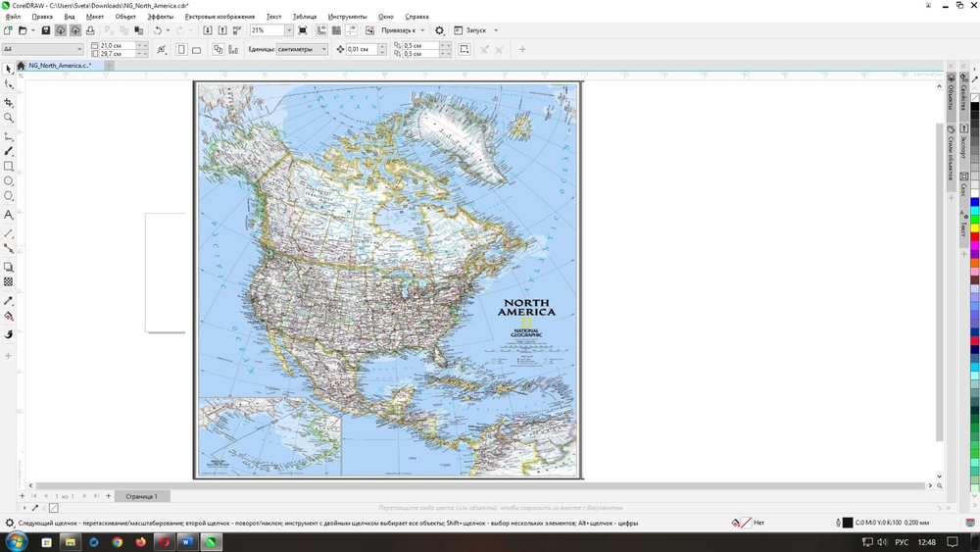This screenshot has height=552, width=980.
Task: Create a new document
Action: 8,30
